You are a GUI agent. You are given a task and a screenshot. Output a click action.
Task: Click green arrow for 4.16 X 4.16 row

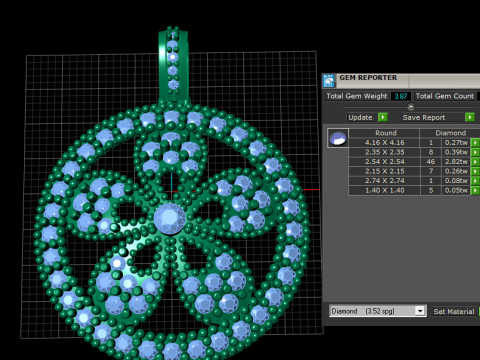475,143
